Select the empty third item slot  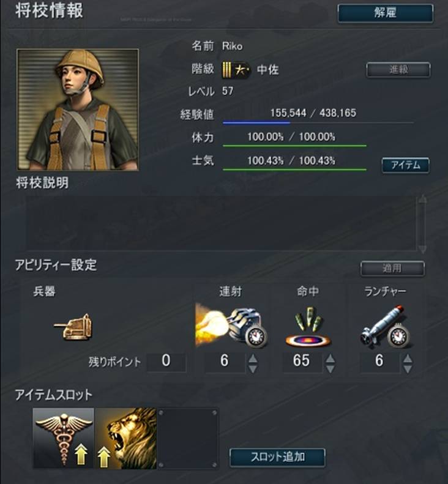(x=188, y=438)
